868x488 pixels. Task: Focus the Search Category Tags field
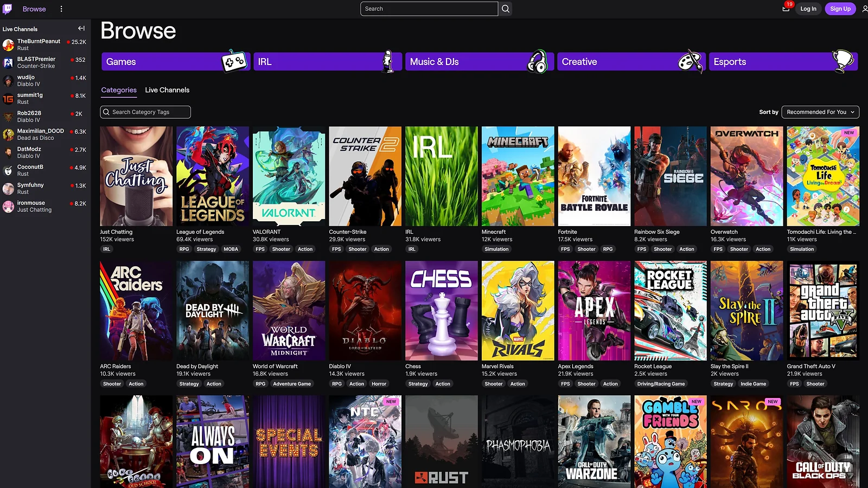145,112
